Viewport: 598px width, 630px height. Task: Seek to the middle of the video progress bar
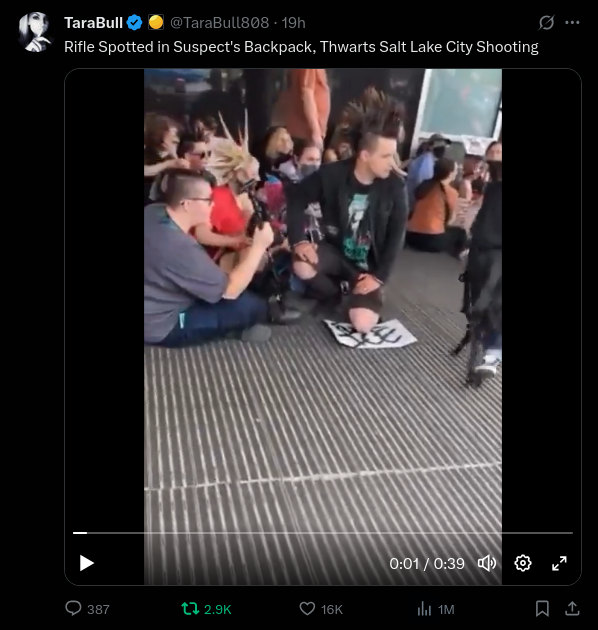[323, 533]
